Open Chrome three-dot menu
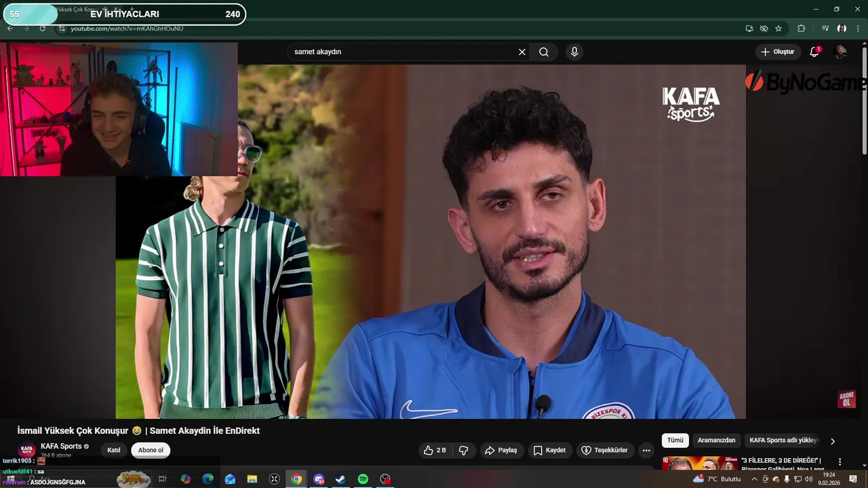Image resolution: width=868 pixels, height=488 pixels. (858, 28)
